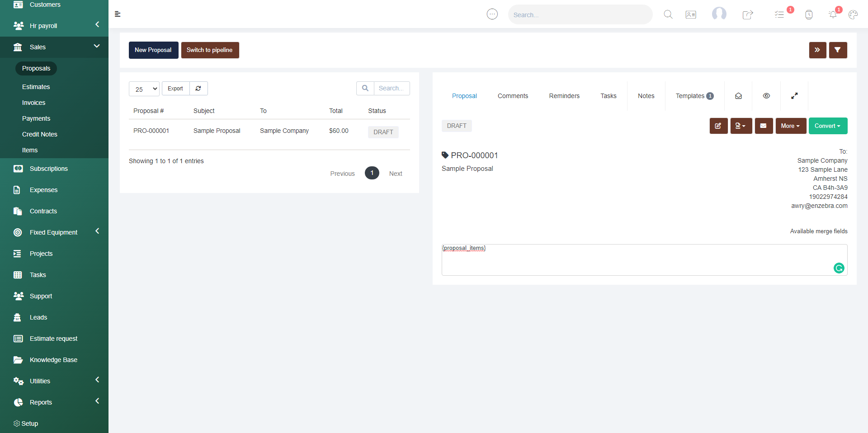Click the New Proposal button
Image resolution: width=868 pixels, height=433 pixels.
(x=153, y=50)
